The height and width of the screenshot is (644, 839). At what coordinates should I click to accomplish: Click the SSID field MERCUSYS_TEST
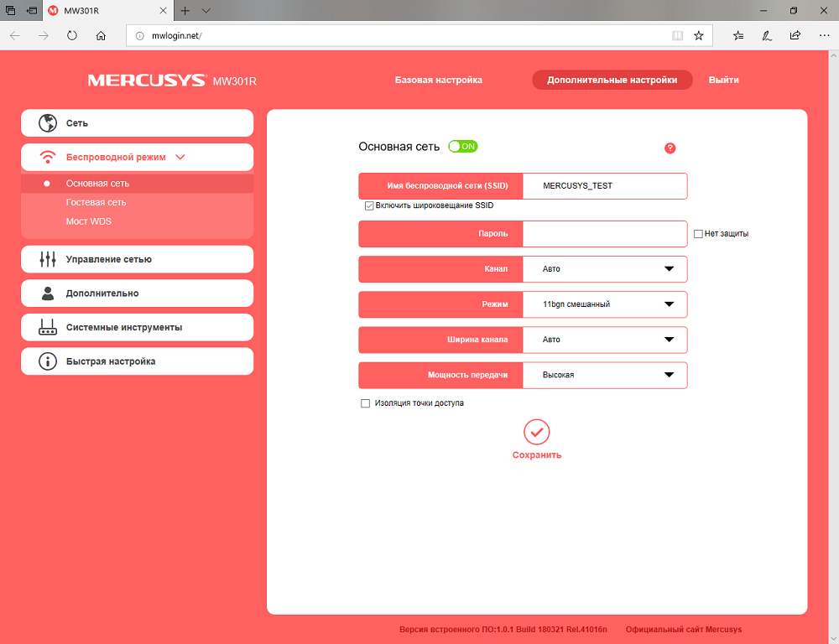tap(605, 186)
